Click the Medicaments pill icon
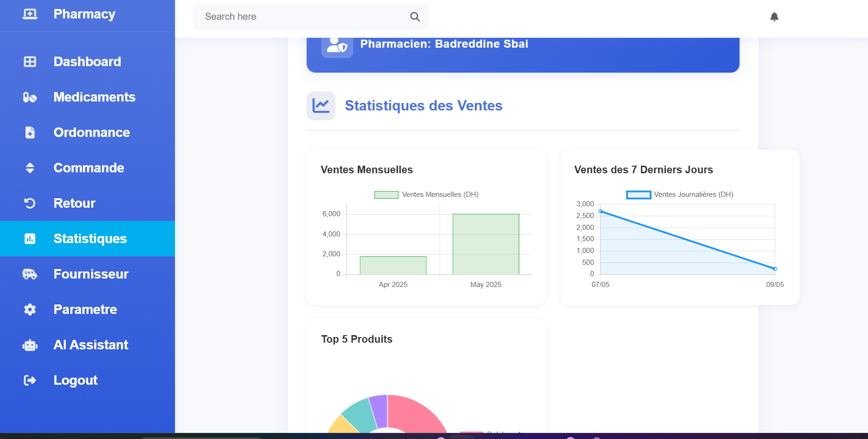The height and width of the screenshot is (439, 868). 30,97
